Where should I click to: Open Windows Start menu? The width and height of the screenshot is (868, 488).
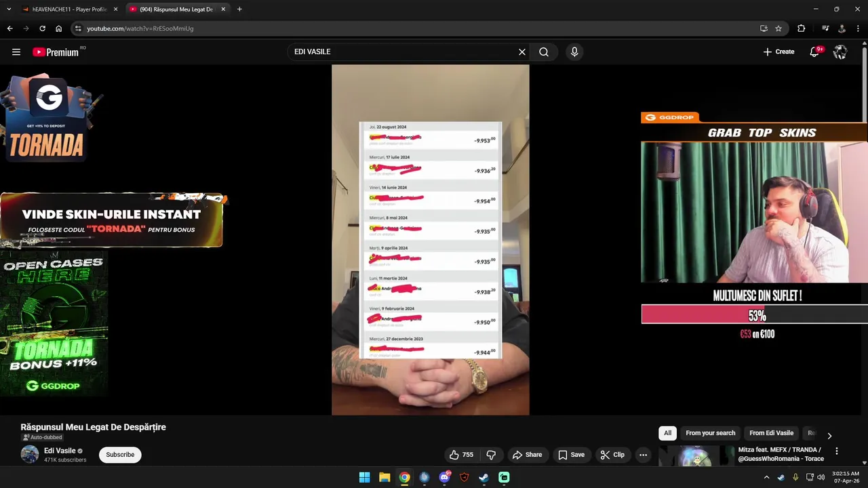click(364, 477)
